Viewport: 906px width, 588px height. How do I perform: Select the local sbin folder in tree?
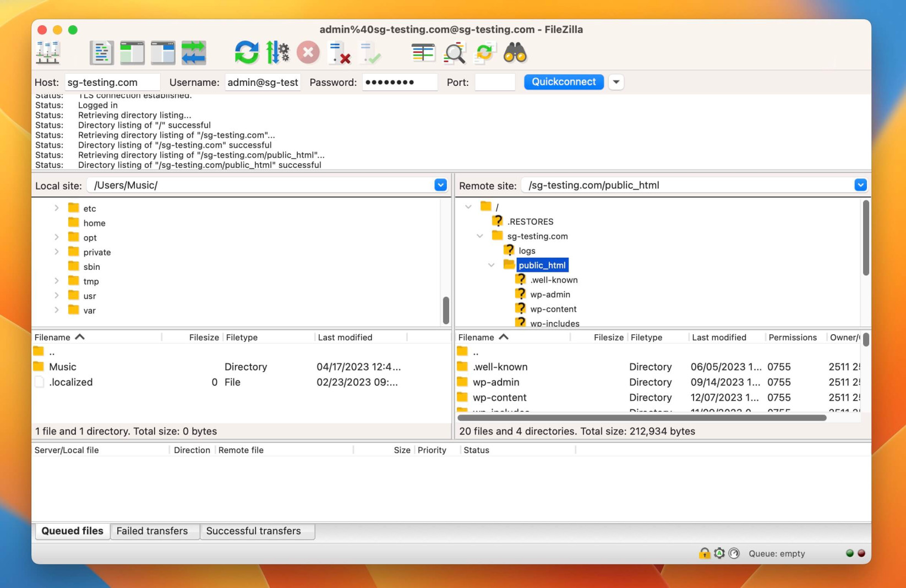pyautogui.click(x=91, y=266)
